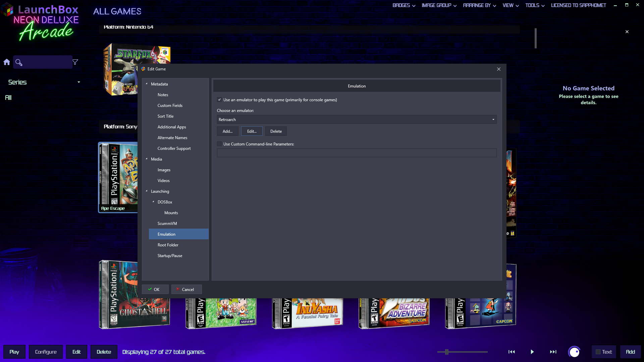The image size is (644, 362).
Task: Select the InuYasha game cover
Action: pyautogui.click(x=308, y=313)
